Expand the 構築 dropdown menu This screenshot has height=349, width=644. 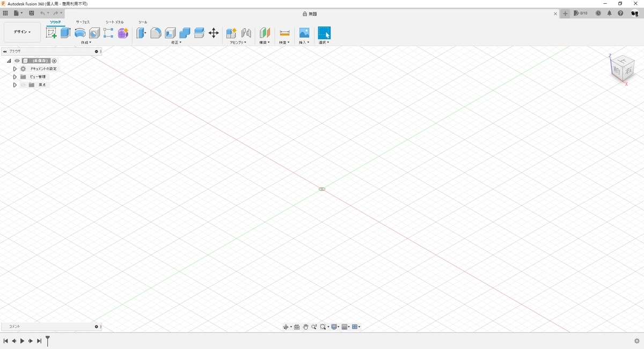coord(264,42)
